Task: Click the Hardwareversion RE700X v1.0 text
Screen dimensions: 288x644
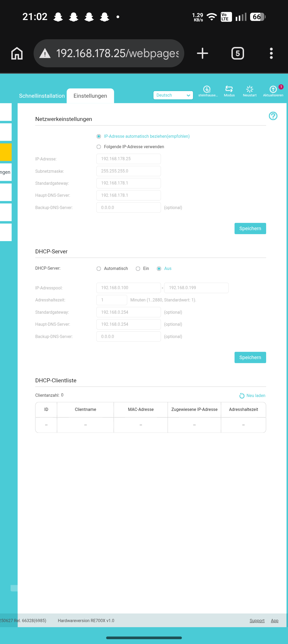Action: click(x=86, y=621)
